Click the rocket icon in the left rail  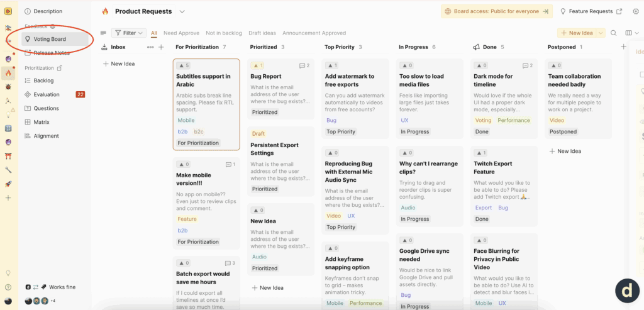point(8,184)
